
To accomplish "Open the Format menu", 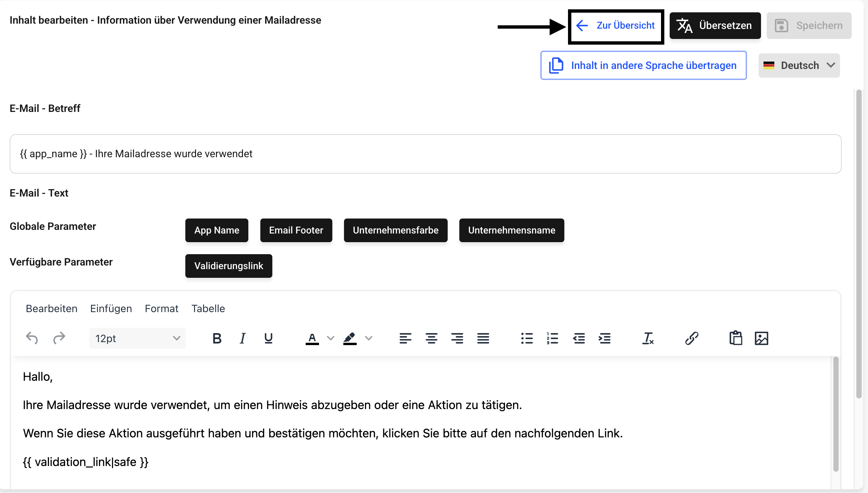I will [x=161, y=308].
